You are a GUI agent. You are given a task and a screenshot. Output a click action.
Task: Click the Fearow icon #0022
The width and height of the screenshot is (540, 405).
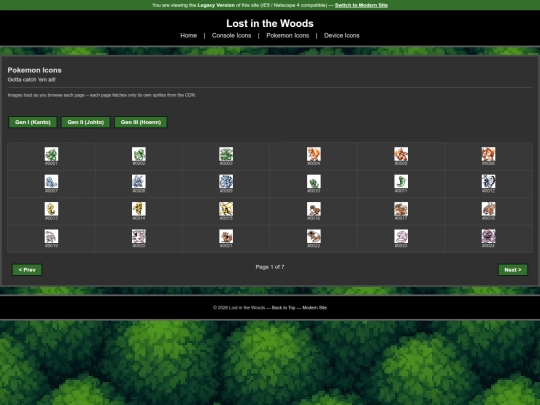click(314, 237)
